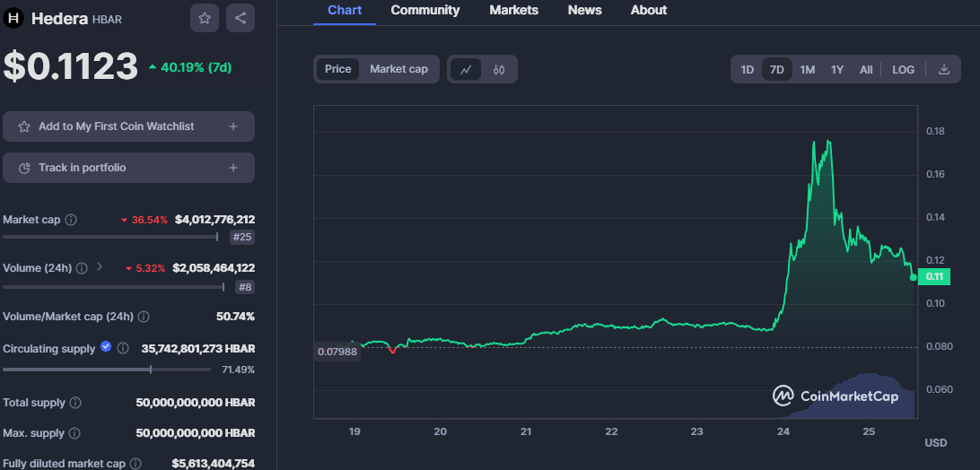Expand the Volume (24h) chevron arrow
This screenshot has height=470, width=980.
click(100, 267)
